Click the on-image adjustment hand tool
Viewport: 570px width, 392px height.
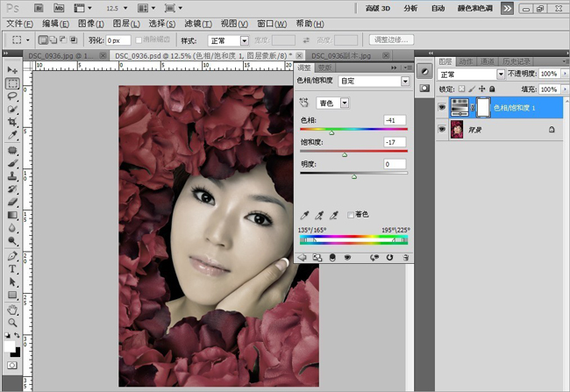point(304,103)
